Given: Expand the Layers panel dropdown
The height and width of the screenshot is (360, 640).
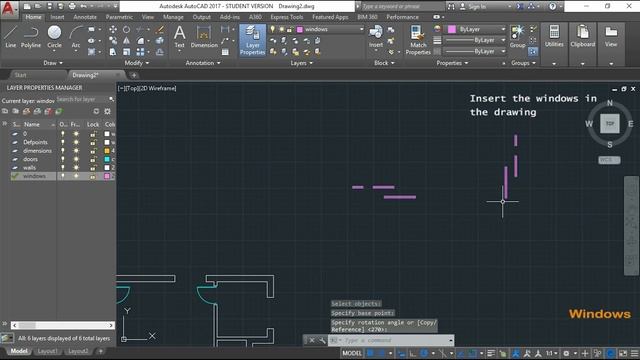Looking at the screenshot, I should 302,63.
